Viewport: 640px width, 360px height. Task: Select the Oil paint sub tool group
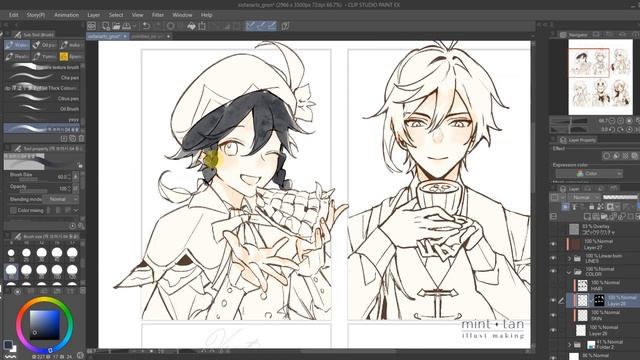click(44, 45)
